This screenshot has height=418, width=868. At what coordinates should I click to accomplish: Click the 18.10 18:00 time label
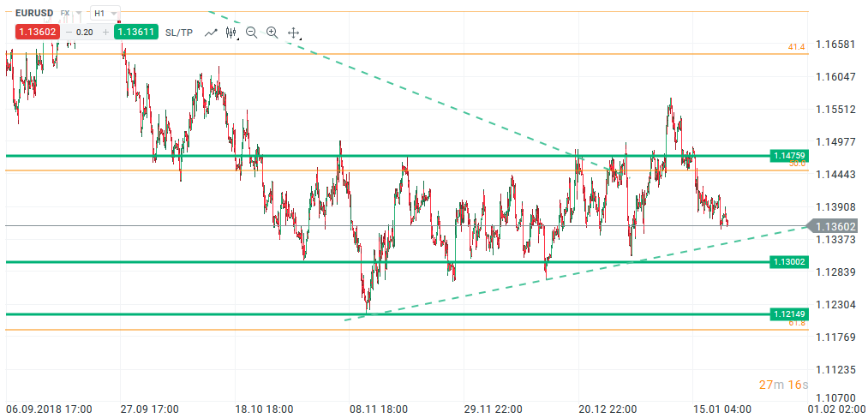click(x=264, y=409)
